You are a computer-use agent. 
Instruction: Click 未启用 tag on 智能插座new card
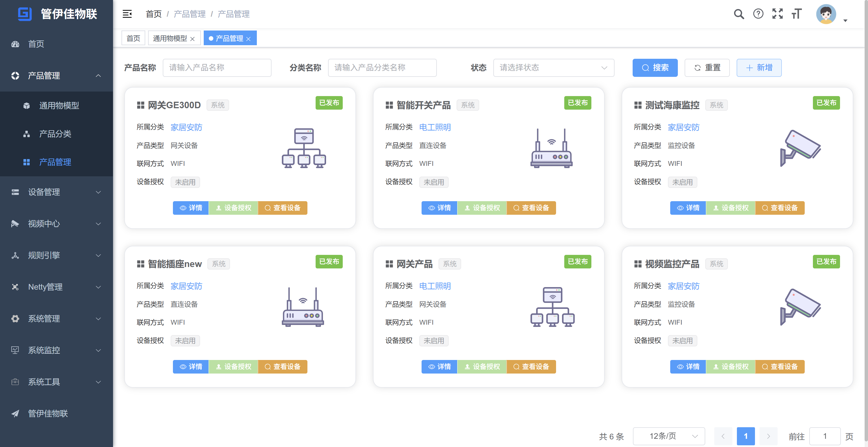point(185,341)
